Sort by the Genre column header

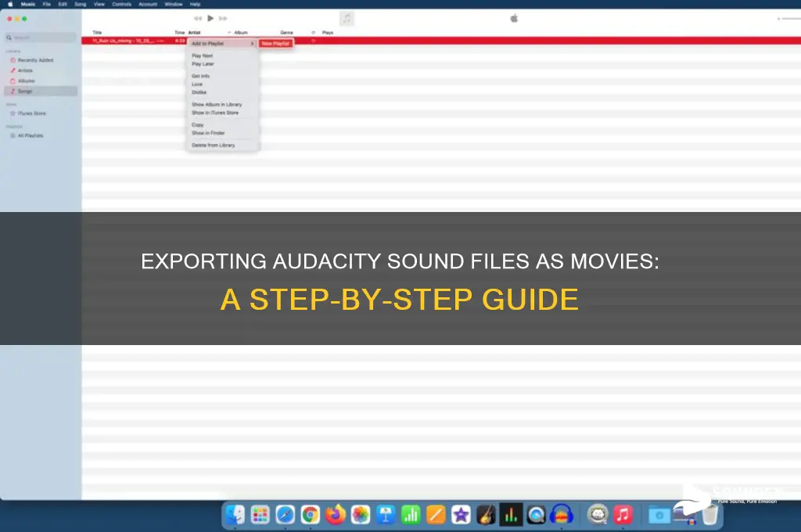pos(286,32)
